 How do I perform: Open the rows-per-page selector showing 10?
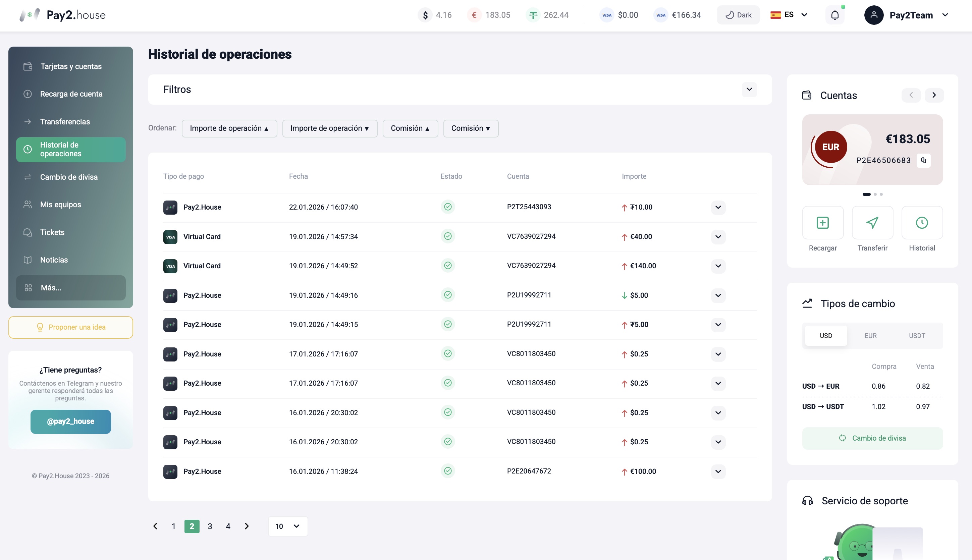(x=288, y=526)
